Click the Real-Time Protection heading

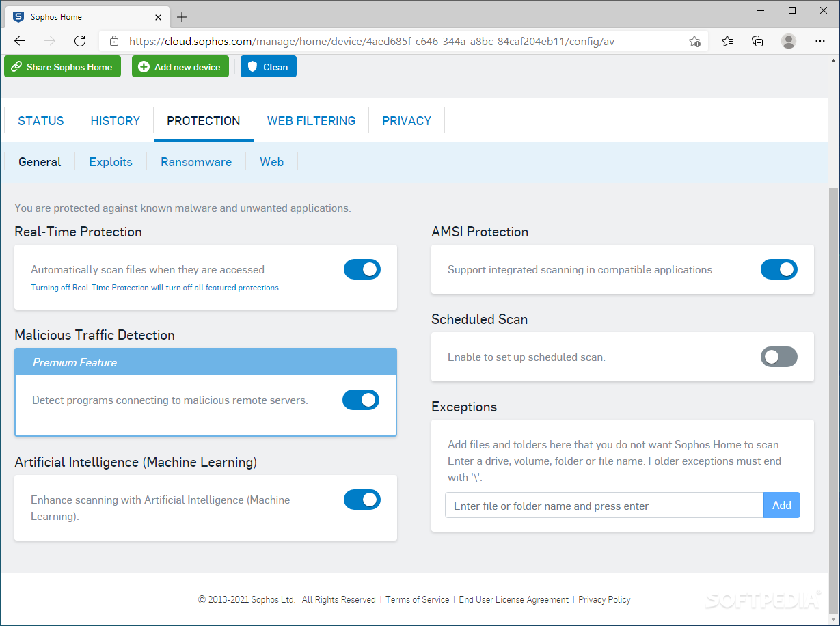tap(79, 232)
